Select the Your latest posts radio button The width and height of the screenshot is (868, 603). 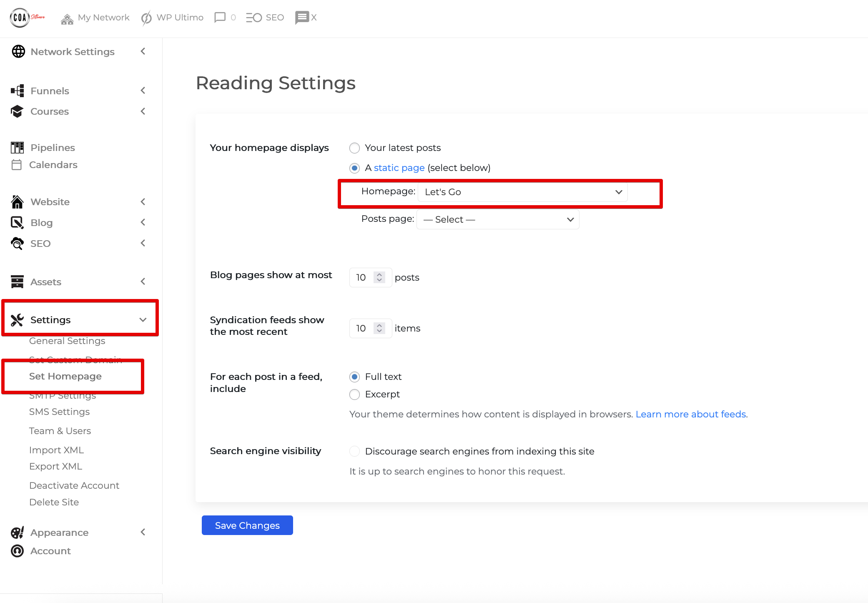(x=354, y=148)
